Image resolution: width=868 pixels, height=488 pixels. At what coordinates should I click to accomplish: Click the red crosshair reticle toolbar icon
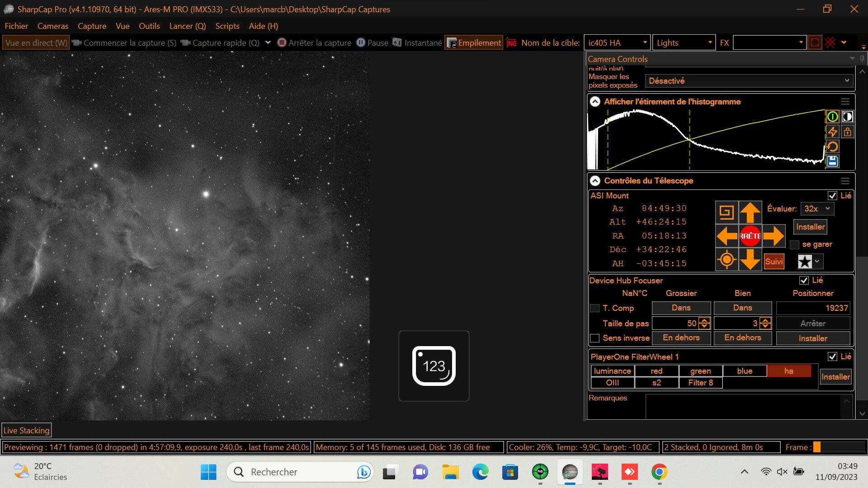click(x=830, y=42)
